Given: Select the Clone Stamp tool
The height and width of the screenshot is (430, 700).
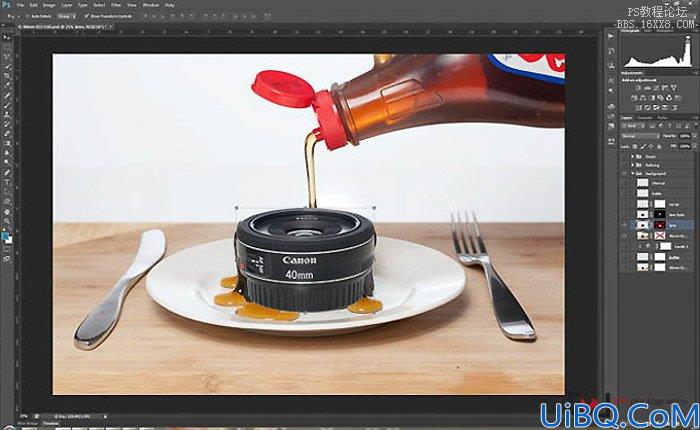Looking at the screenshot, I should 7,115.
